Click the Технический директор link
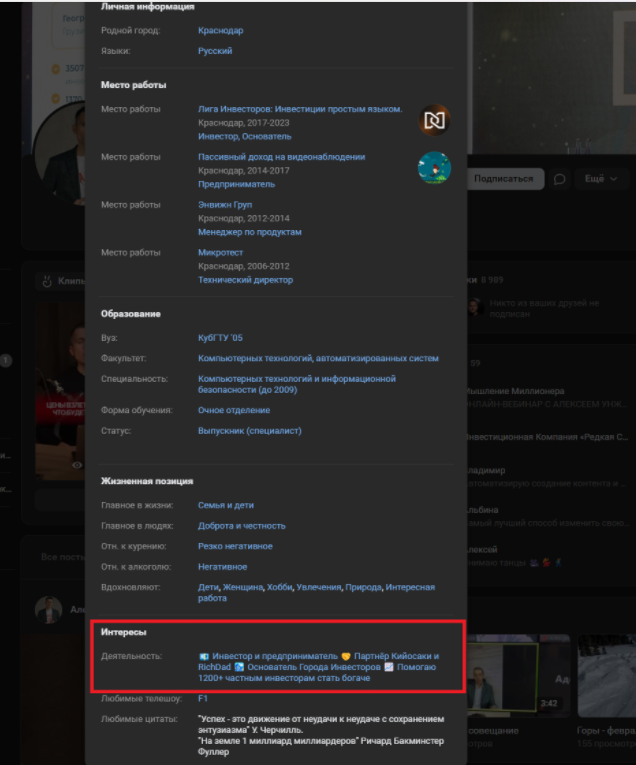The width and height of the screenshot is (636, 765). point(245,280)
